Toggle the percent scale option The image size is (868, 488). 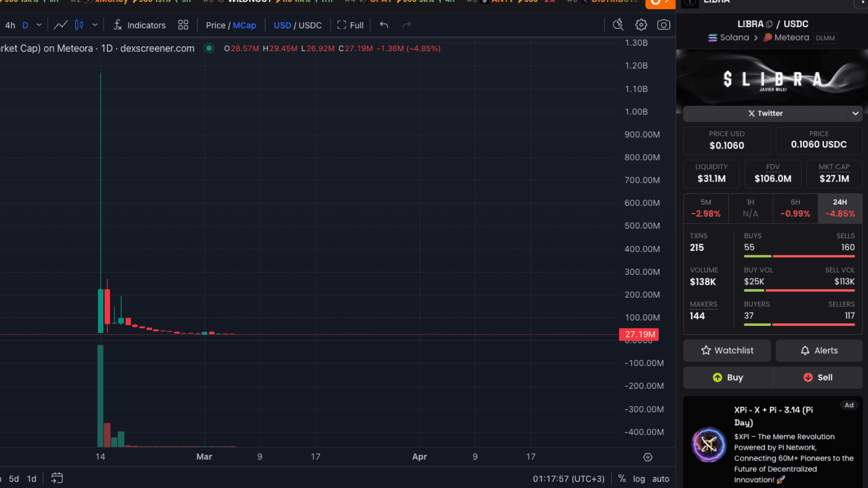point(622,479)
